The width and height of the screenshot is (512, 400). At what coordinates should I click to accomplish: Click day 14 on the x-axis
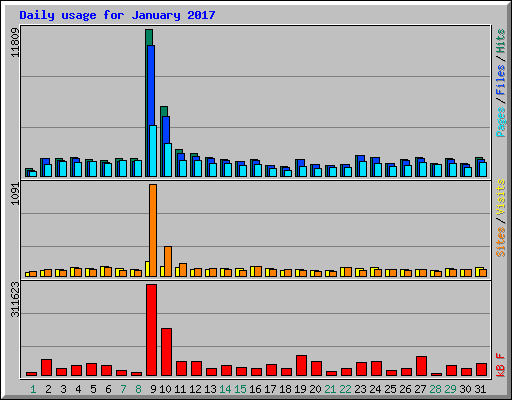point(225,389)
